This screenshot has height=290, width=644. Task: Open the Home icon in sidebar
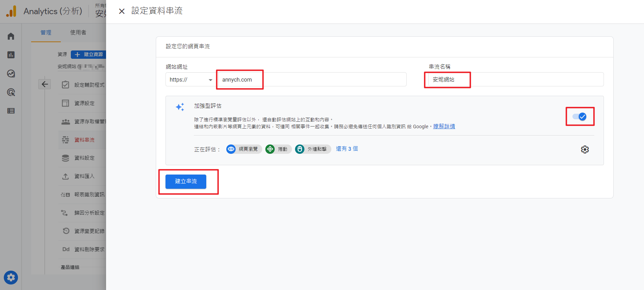pos(11,36)
